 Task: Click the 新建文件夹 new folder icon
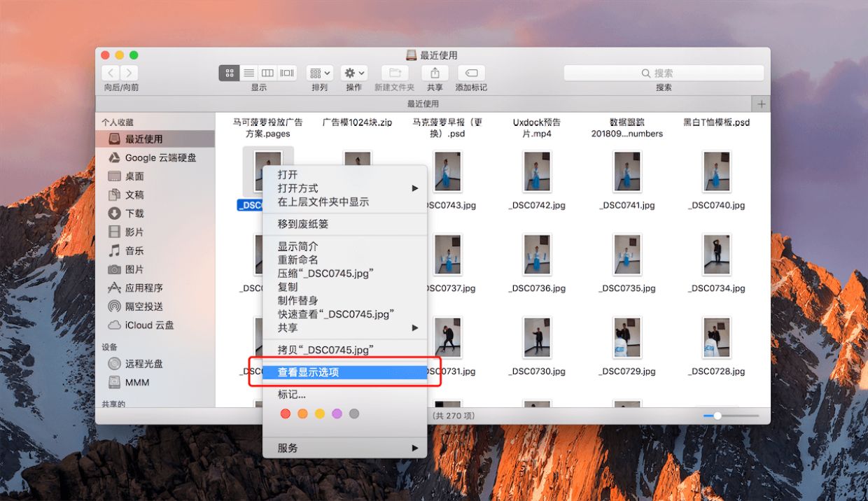click(395, 73)
